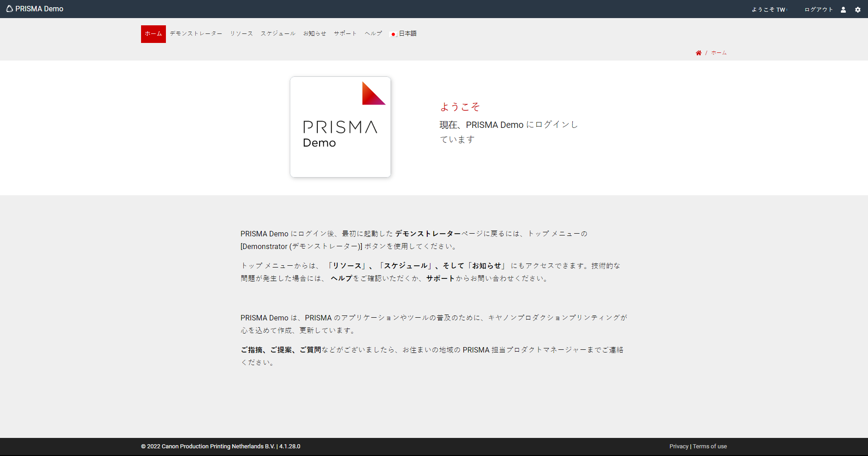
Task: Open the 日本語 language selector
Action: pyautogui.click(x=403, y=34)
